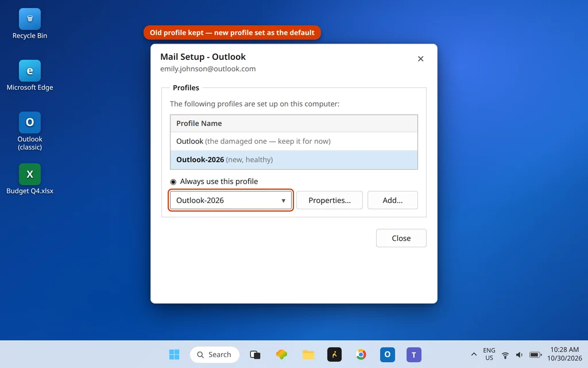Open the Wi-Fi network tray icon
The width and height of the screenshot is (588, 368).
click(x=505, y=354)
